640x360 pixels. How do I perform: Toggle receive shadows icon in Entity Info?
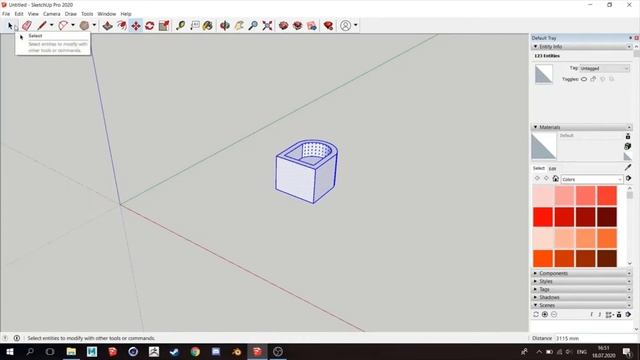[x=602, y=79]
